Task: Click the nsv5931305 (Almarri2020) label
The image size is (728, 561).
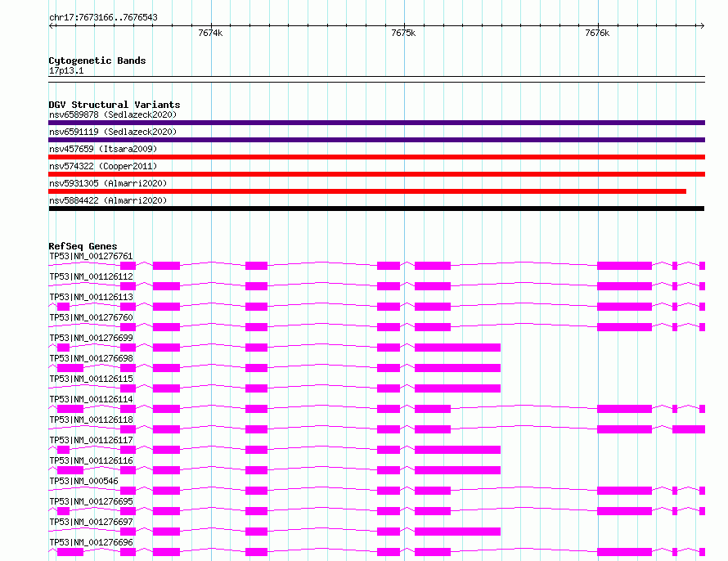Action: pyautogui.click(x=108, y=183)
